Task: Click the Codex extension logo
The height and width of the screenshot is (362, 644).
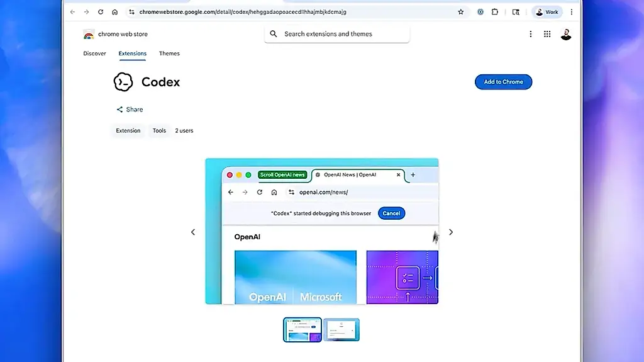Action: click(x=123, y=82)
